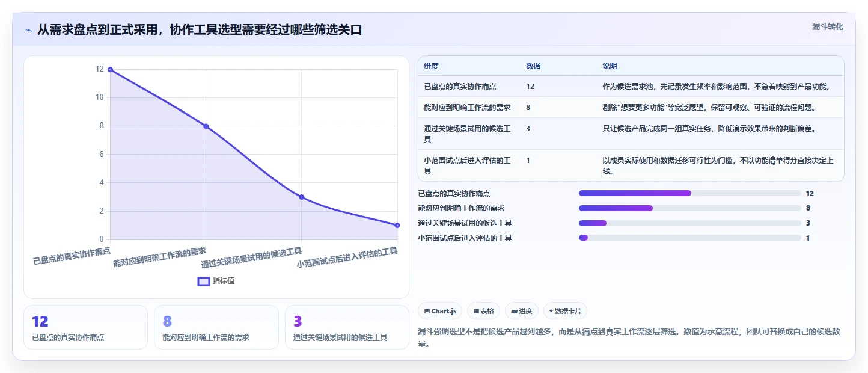Click the footer note starting 漏斗强调选型
Image resolution: width=868 pixels, height=373 pixels.
tap(628, 338)
